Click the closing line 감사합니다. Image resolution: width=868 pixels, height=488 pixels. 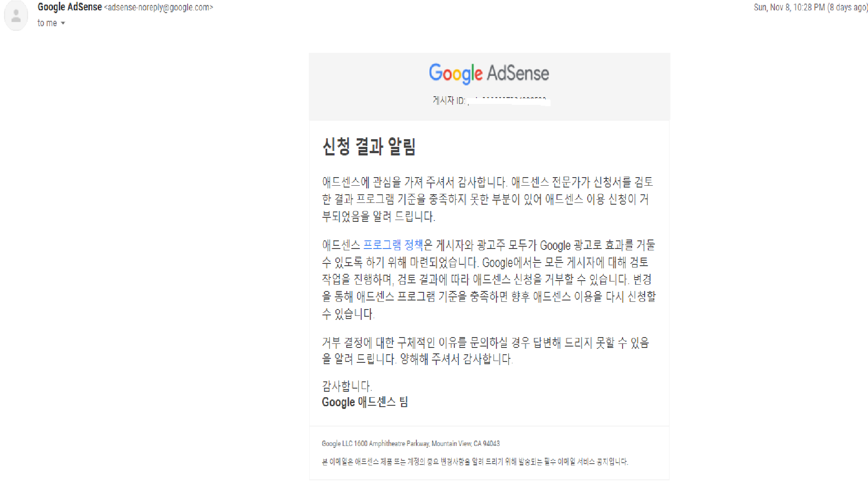(347, 386)
